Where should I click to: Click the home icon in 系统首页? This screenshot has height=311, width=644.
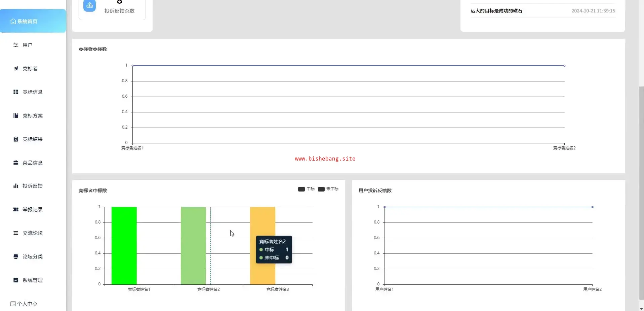click(x=13, y=22)
